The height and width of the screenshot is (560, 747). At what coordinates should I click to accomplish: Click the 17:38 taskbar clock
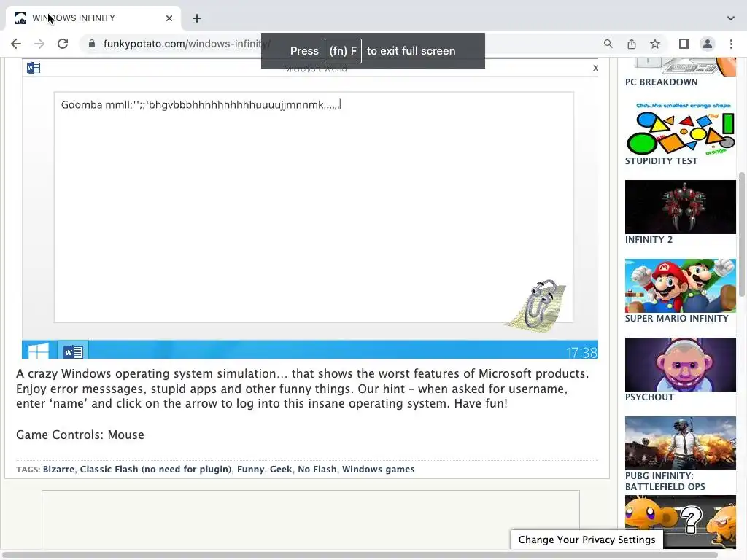click(581, 352)
